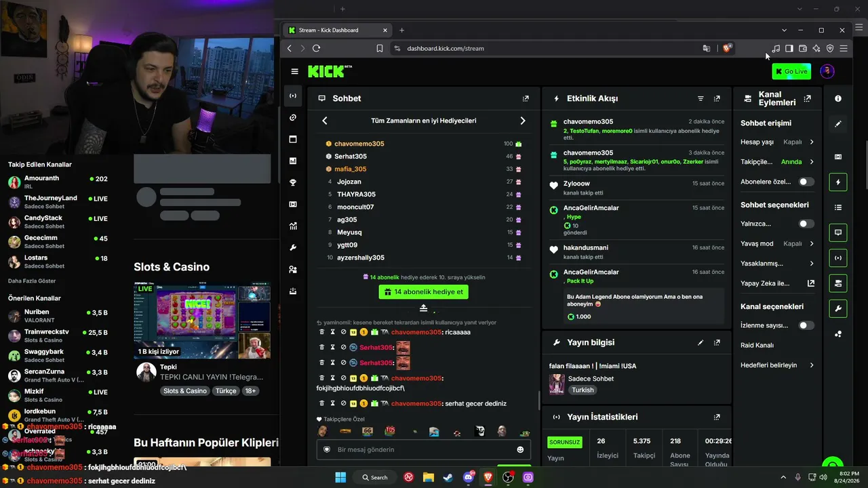Select Serhat305 in the gift leaderboard
This screenshot has width=868, height=488.
(x=351, y=157)
